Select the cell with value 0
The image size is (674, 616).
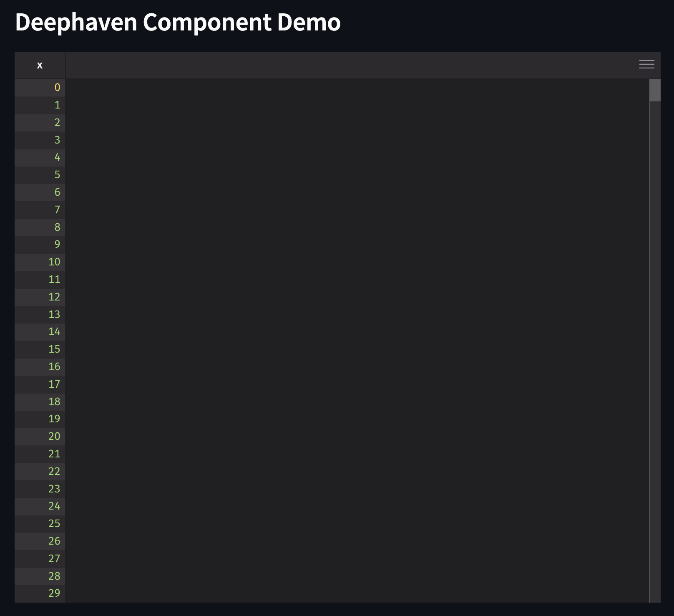click(40, 88)
